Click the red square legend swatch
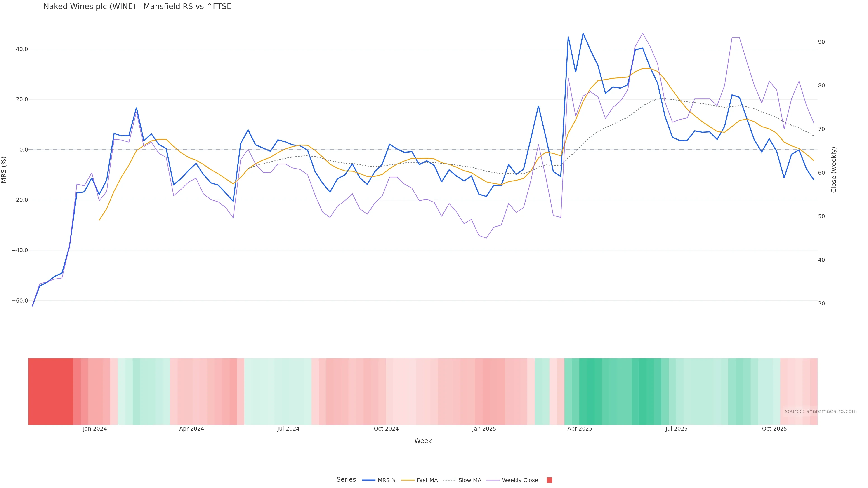 coord(549,480)
